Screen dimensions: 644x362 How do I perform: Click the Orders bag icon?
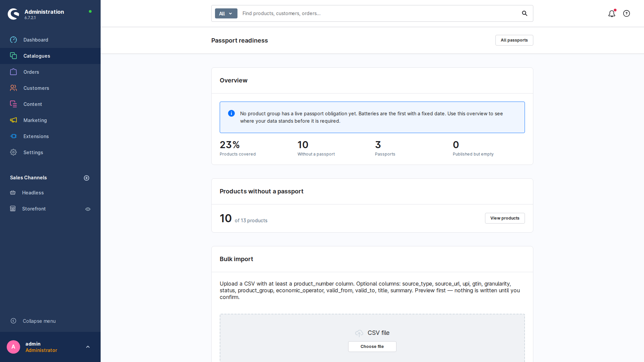pos(13,72)
